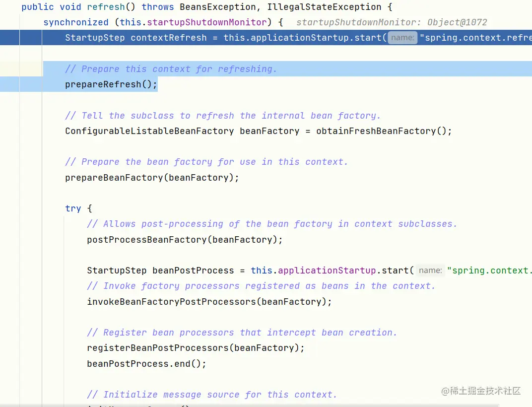
Task: Click the "spring.context.refre" string on highlighted line
Action: coord(476,38)
